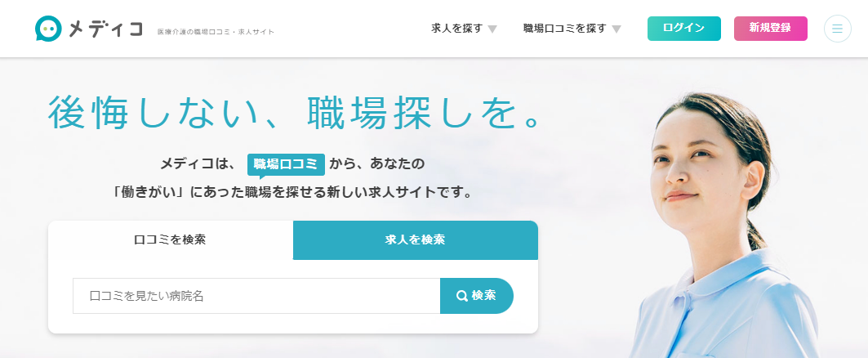Expand the arrow beside 求人を探す

pyautogui.click(x=492, y=29)
